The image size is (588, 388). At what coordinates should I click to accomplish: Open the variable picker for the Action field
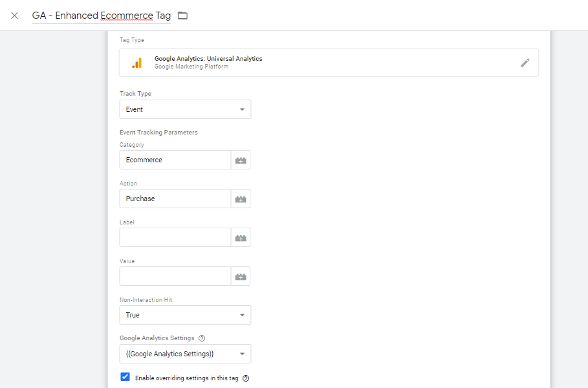[241, 199]
